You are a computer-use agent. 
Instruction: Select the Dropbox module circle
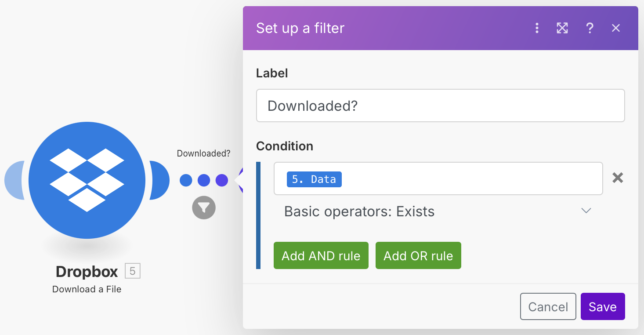[x=87, y=180]
